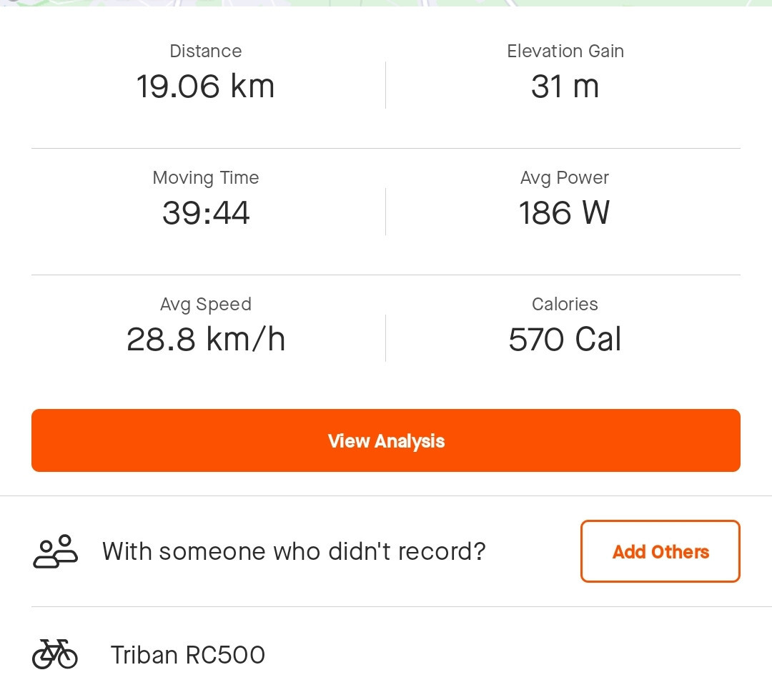Tap the Elevation Gain label

[x=565, y=51]
